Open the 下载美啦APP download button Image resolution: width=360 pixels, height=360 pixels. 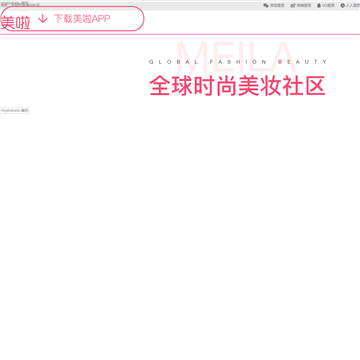coord(72,19)
